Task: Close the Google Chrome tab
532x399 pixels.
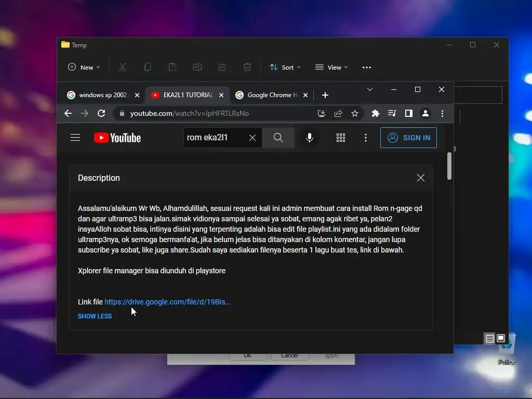Action: 305,95
